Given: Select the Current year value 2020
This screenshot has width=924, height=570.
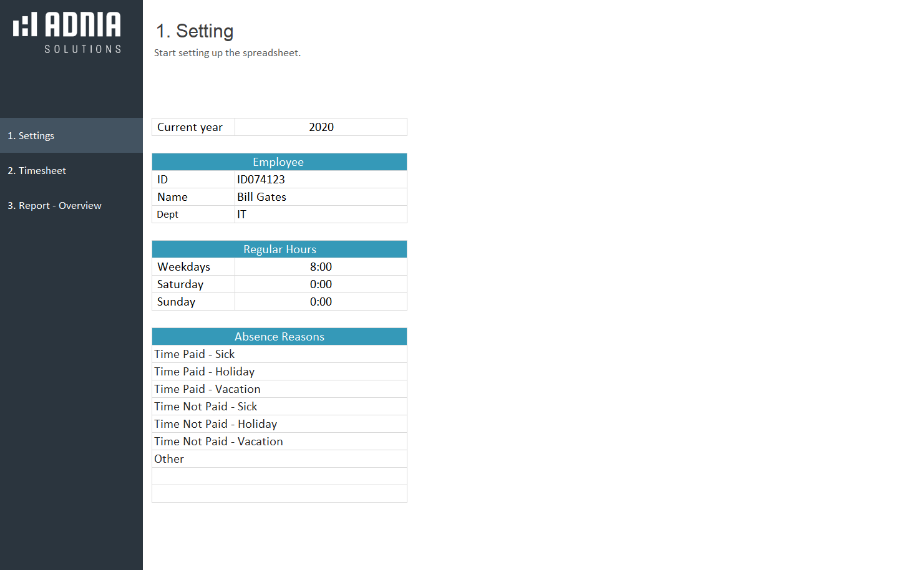Looking at the screenshot, I should (x=321, y=127).
